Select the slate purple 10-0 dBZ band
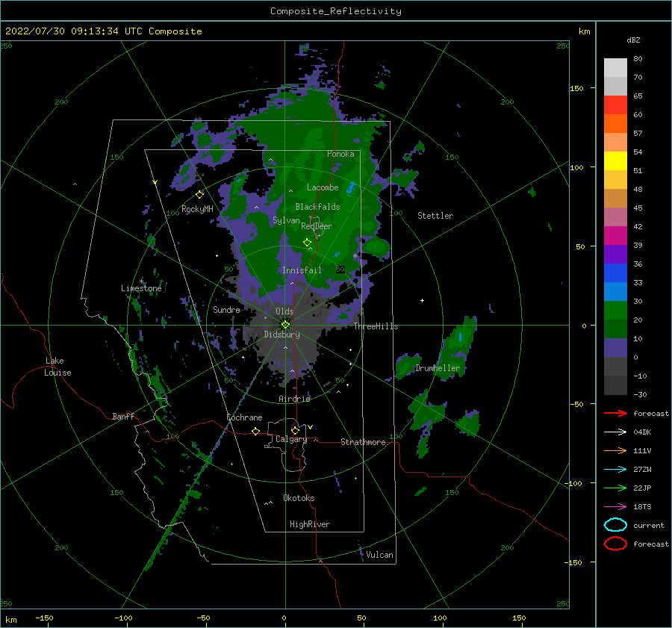Screen dimensions: 672x628 click(615, 347)
